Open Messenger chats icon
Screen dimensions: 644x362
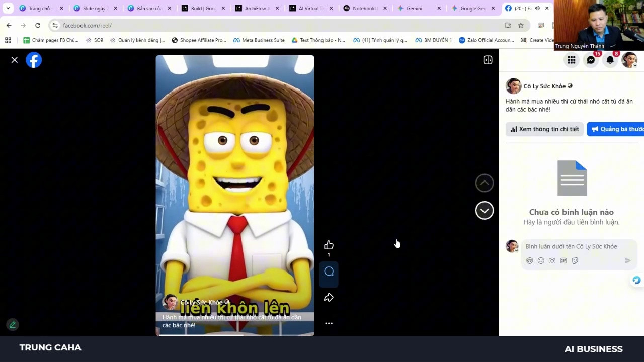pyautogui.click(x=591, y=60)
